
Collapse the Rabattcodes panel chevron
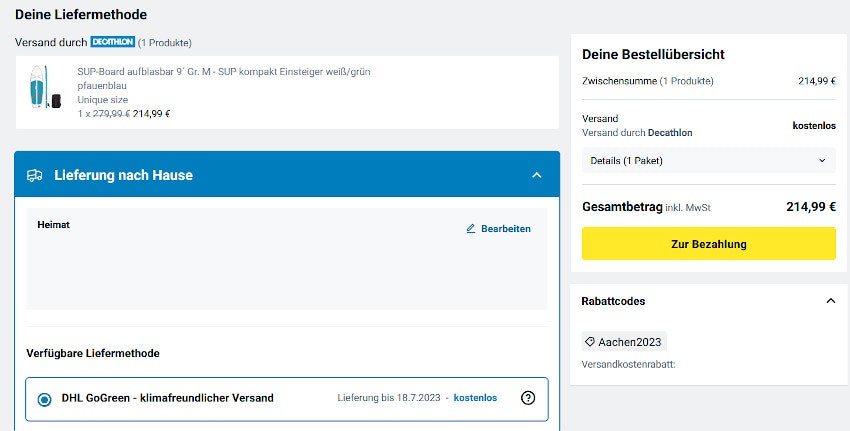click(829, 301)
